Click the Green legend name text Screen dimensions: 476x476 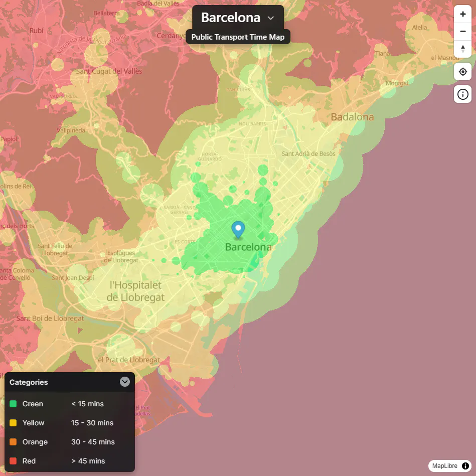pos(33,404)
